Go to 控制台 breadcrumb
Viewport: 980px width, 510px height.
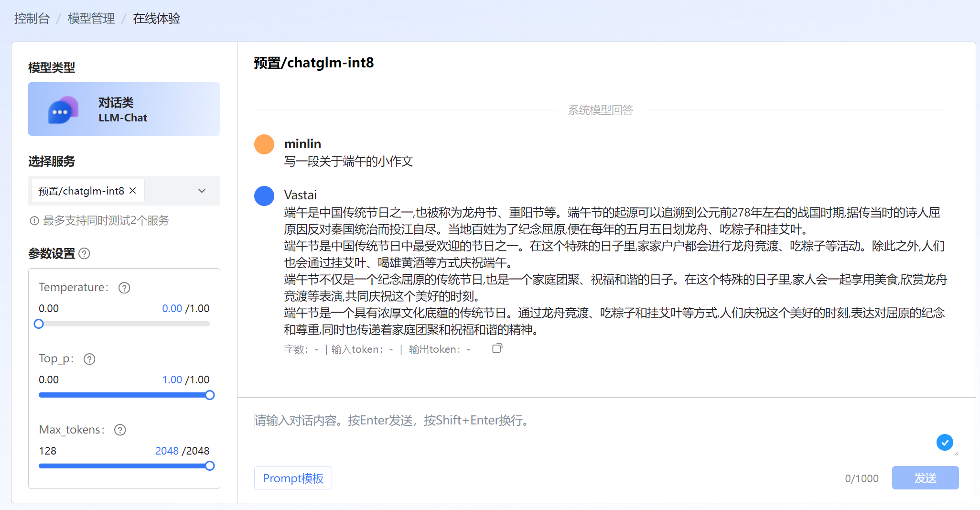click(32, 19)
